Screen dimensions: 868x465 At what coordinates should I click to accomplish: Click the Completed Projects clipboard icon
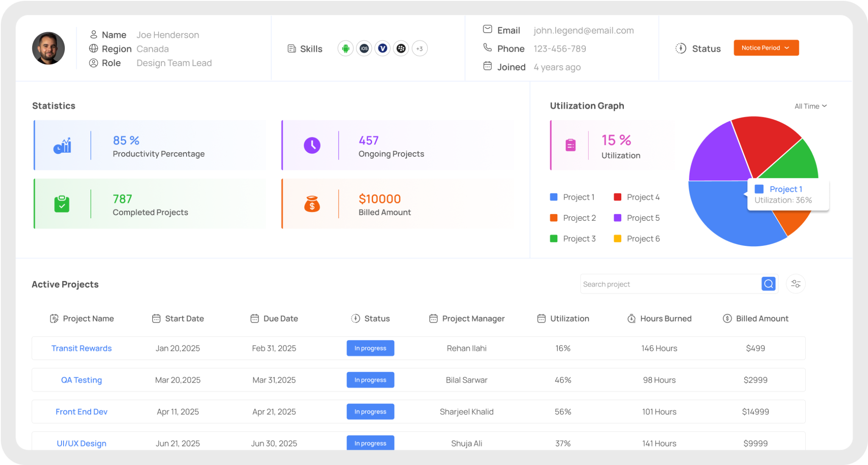pyautogui.click(x=62, y=204)
